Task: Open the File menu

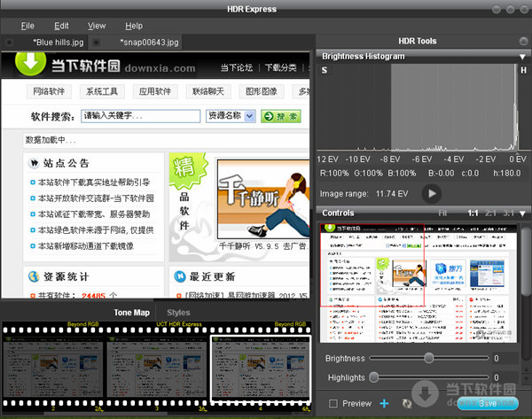Action: point(27,26)
